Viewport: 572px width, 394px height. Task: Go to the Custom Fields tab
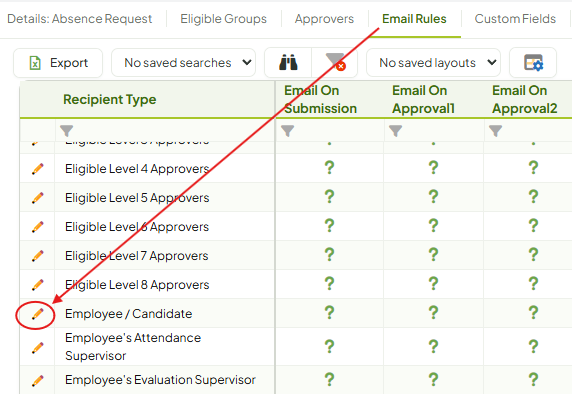pyautogui.click(x=515, y=19)
